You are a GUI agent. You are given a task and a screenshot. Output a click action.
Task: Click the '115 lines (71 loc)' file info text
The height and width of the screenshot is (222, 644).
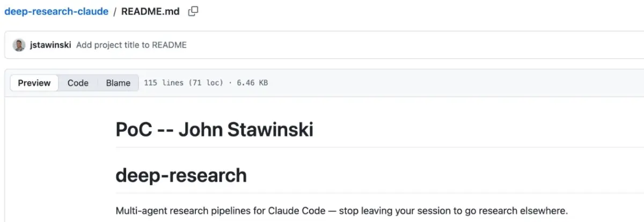click(184, 83)
